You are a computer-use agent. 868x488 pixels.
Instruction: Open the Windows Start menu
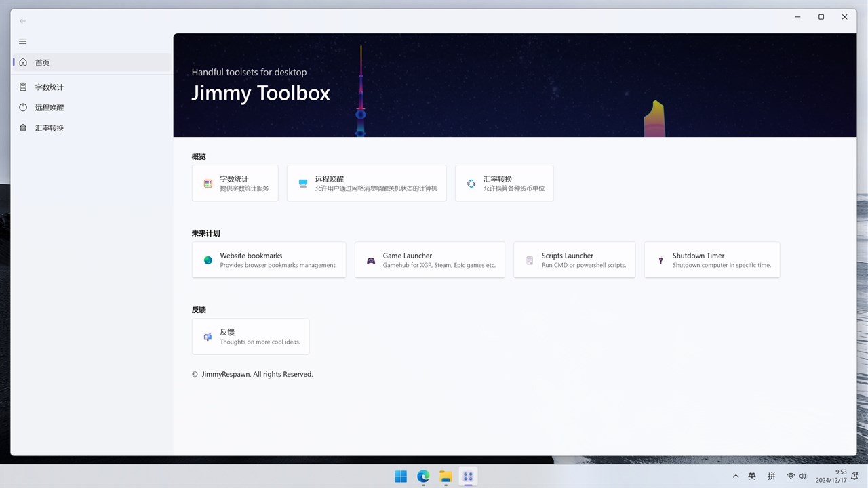click(x=401, y=476)
